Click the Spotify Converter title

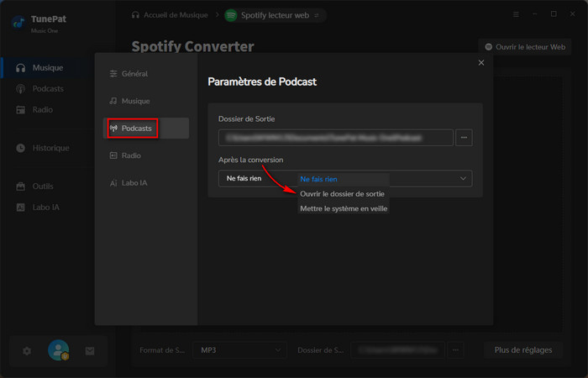point(192,46)
